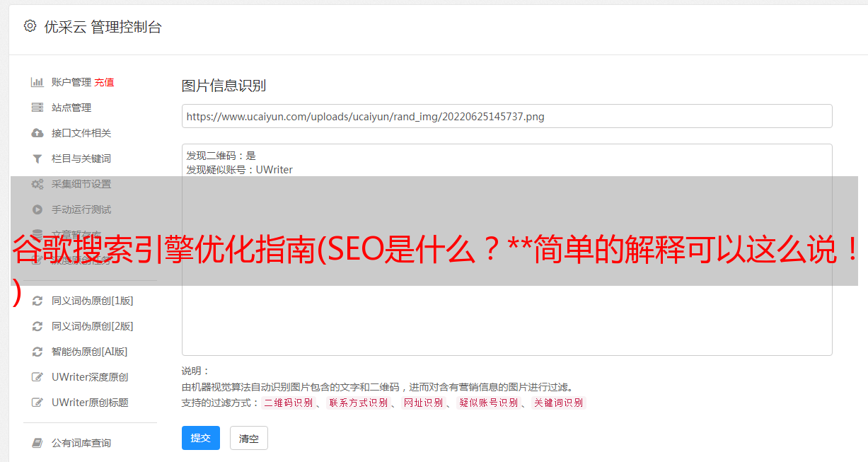
Task: Click the gears icon for 采集细节设置
Action: pos(37,184)
